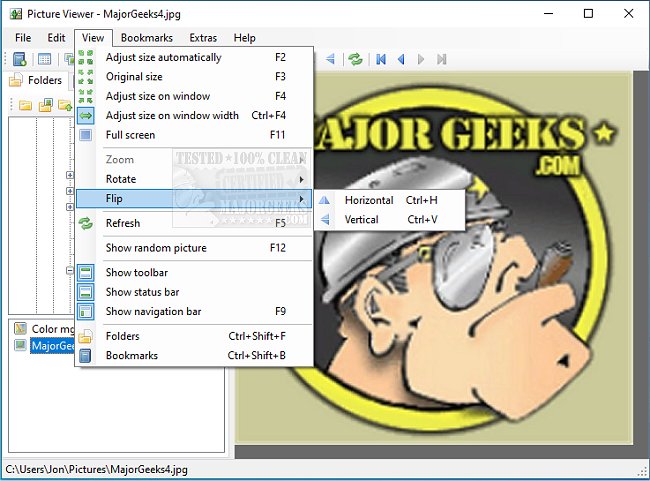Go to next picture toolbar button

point(421,59)
